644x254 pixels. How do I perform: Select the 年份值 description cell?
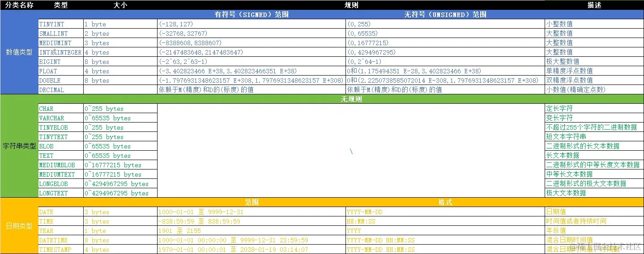tap(594, 230)
